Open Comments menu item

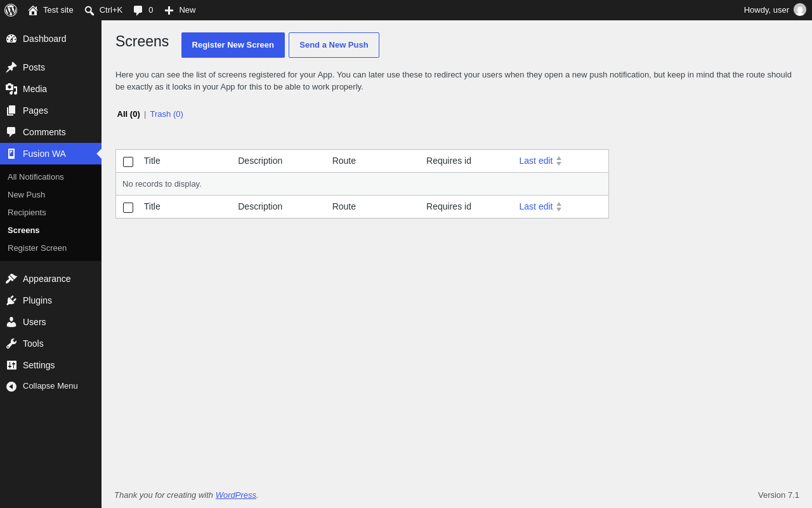click(51, 132)
